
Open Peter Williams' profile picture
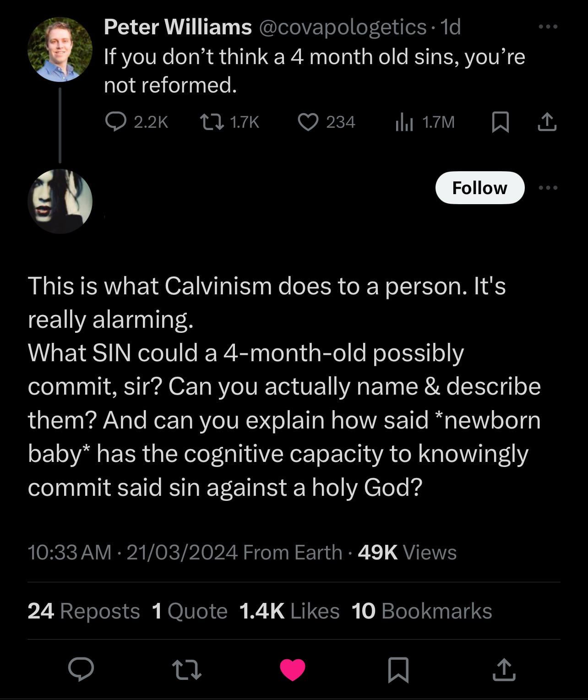point(60,49)
